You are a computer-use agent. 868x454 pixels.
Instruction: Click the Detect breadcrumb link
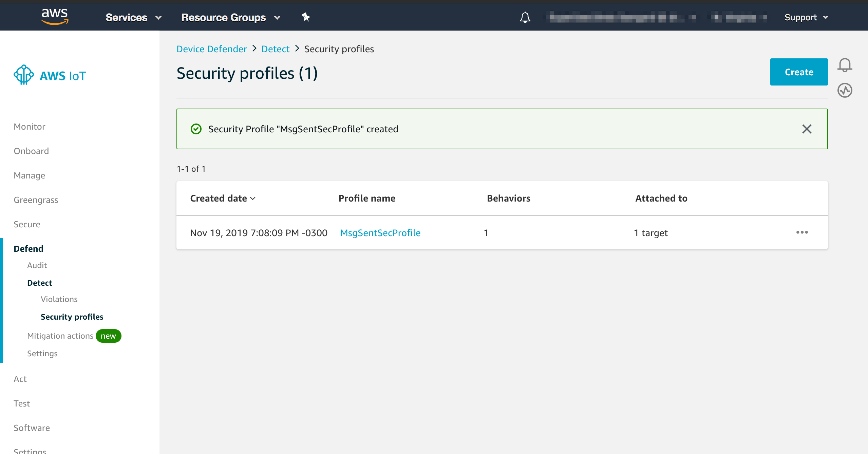click(276, 49)
